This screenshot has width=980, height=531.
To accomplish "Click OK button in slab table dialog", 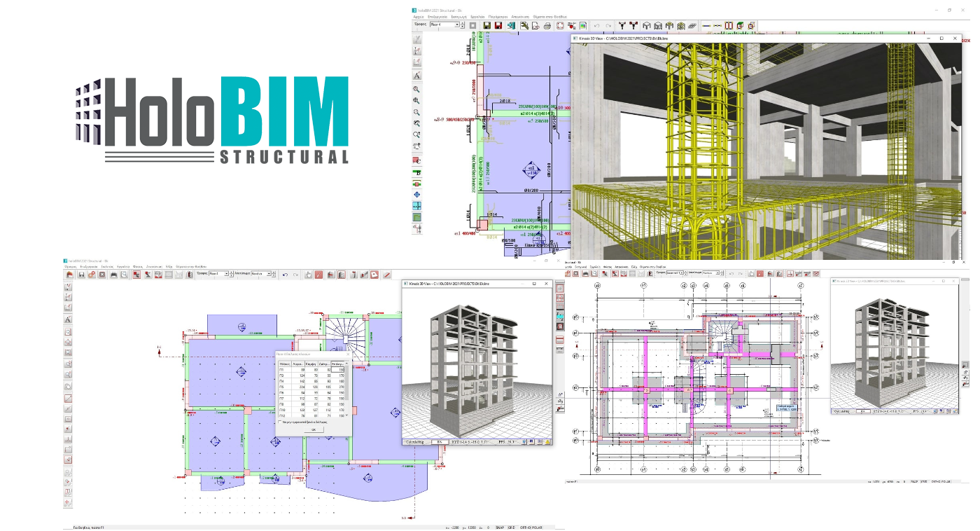I will pos(314,429).
